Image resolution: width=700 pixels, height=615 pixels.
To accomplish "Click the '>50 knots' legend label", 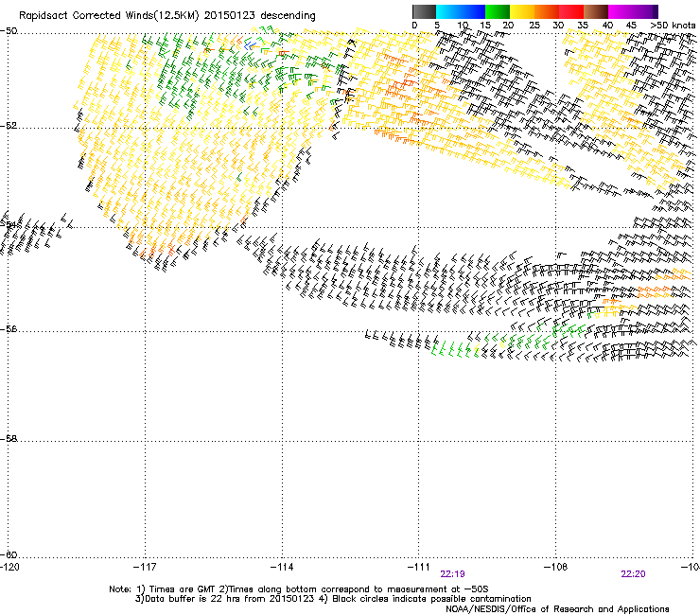I will pos(673,26).
